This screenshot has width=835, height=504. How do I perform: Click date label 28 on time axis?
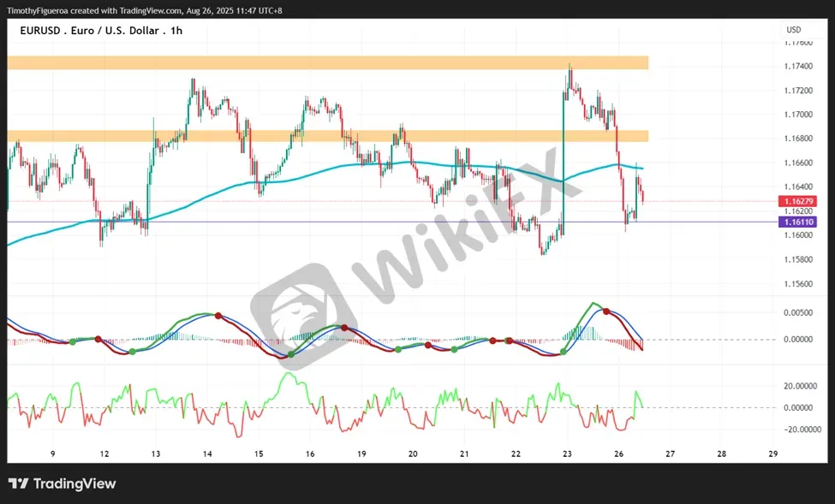722,454
